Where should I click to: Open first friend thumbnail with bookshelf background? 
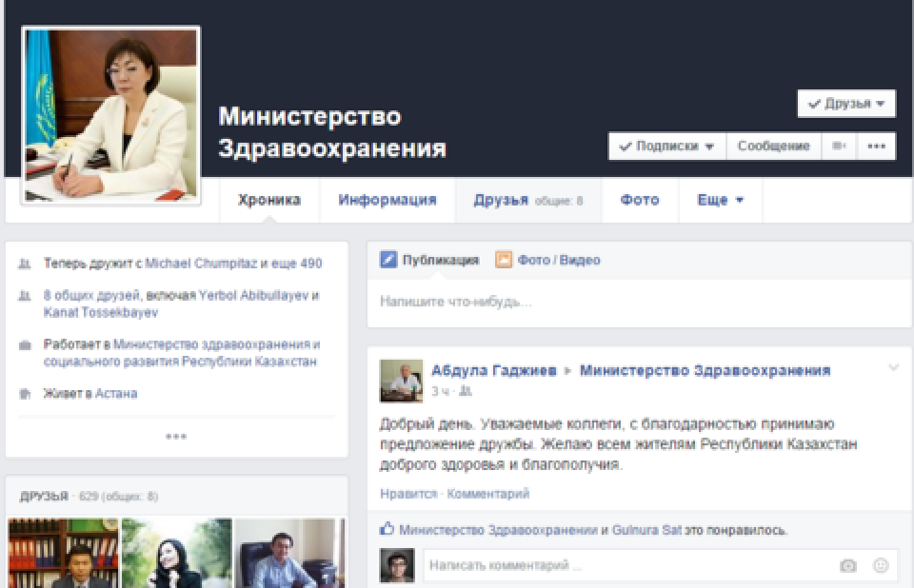[x=63, y=553]
